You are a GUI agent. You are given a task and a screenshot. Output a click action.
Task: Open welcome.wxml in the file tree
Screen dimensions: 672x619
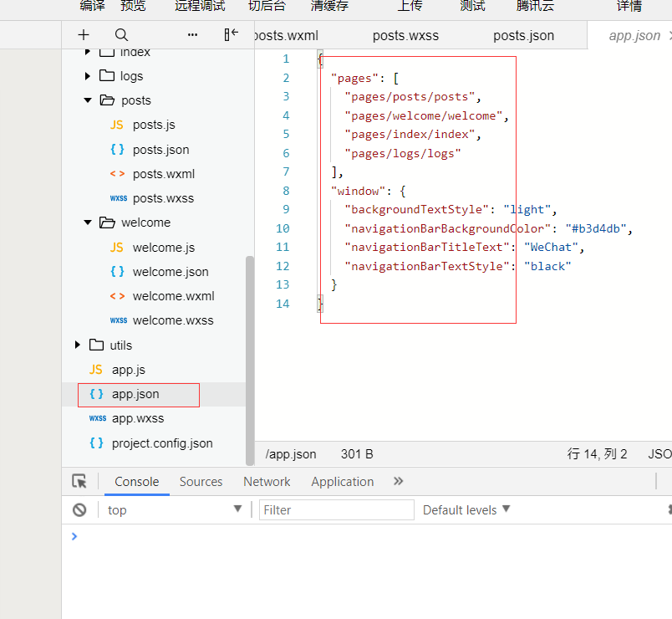(x=173, y=295)
